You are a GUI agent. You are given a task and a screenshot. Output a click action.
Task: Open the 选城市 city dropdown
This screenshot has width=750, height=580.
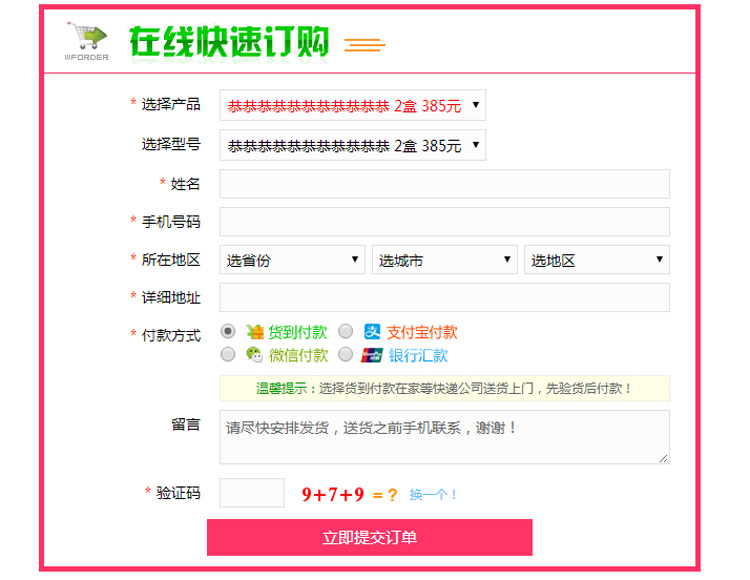point(445,260)
